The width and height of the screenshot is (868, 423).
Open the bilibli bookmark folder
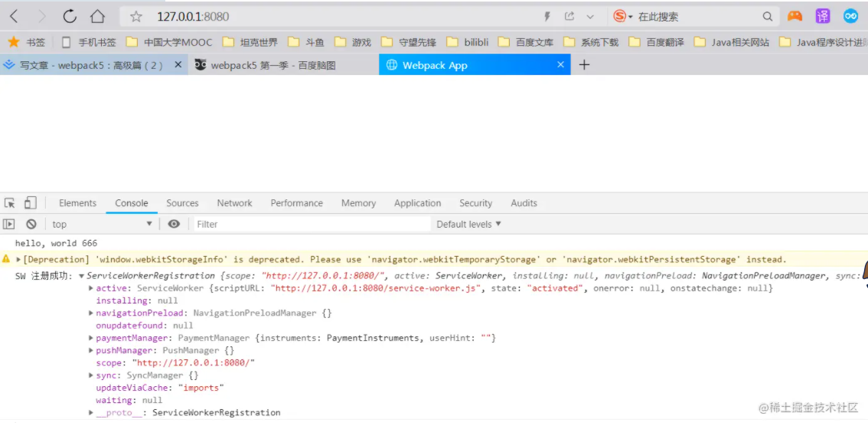coord(467,42)
